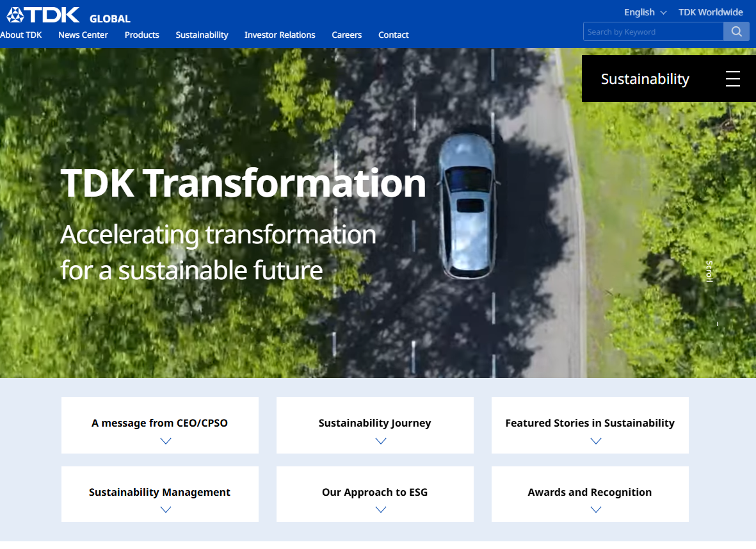756x549 pixels.
Task: Click the Awards and Recognition card
Action: (x=590, y=495)
